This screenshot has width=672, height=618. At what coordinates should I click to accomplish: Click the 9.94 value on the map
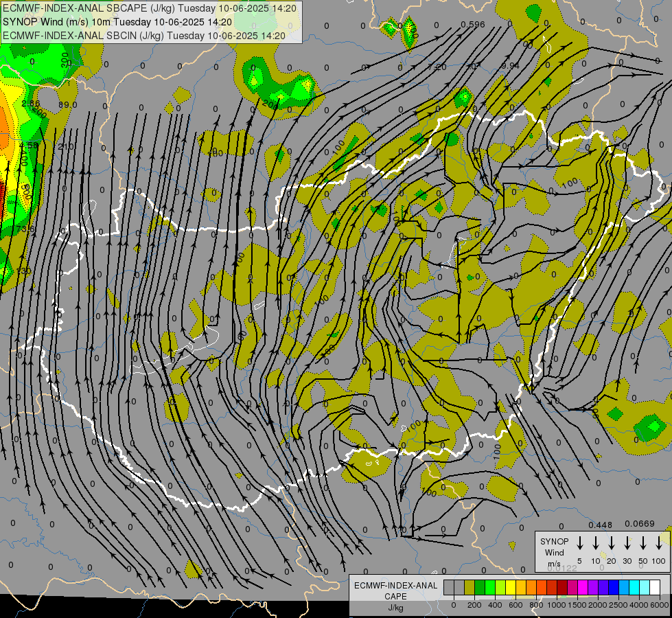pos(510,65)
